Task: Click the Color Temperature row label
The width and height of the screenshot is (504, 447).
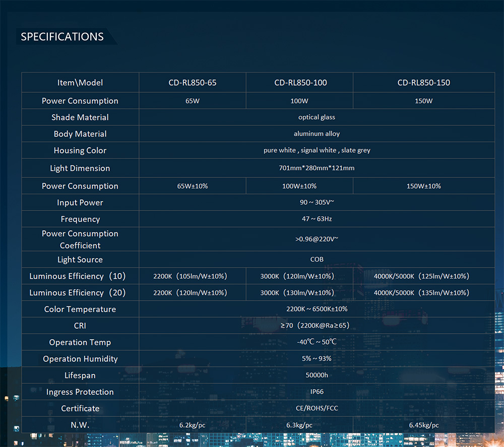Action: [80, 309]
